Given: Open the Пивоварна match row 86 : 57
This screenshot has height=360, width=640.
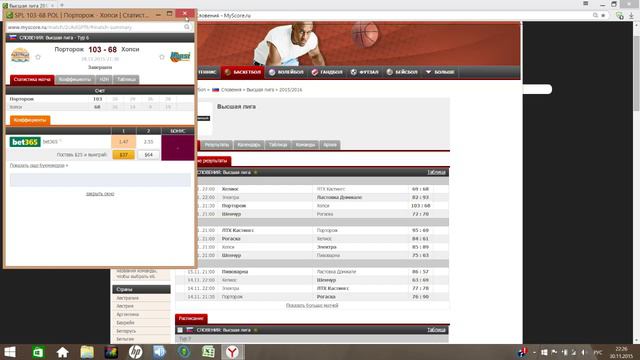Looking at the screenshot, I should (x=312, y=272).
